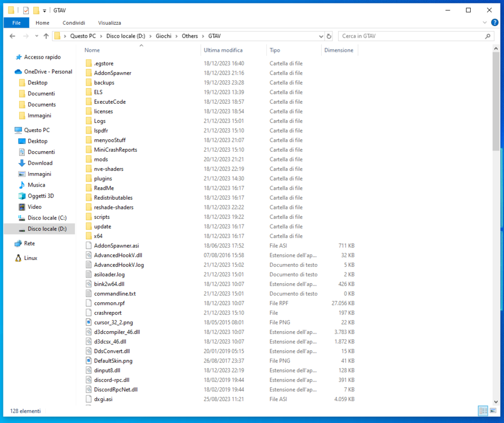Image resolution: width=504 pixels, height=423 pixels.
Task: Click the Back navigation arrow
Action: [12, 36]
